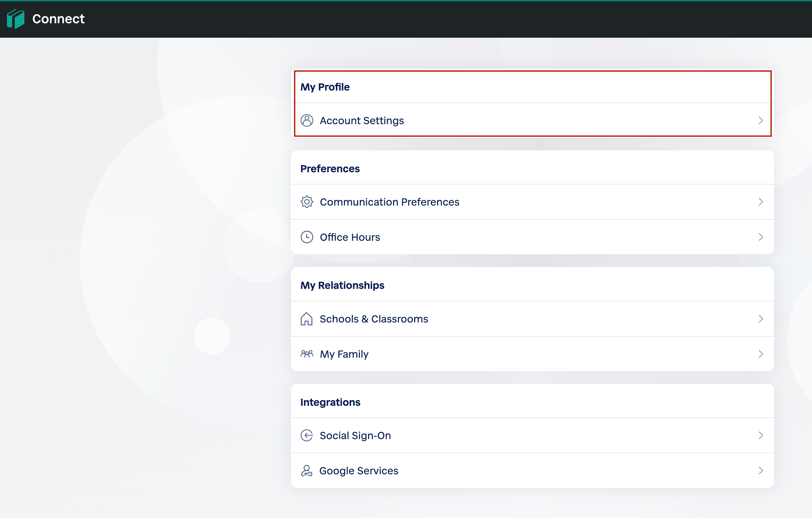812x518 pixels.
Task: Click the My Relationships heading
Action: [x=342, y=285]
